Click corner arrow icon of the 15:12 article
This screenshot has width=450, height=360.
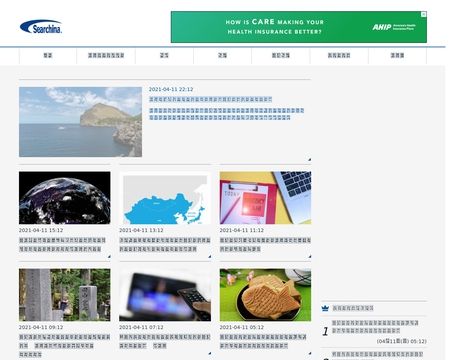pyautogui.click(x=109, y=256)
